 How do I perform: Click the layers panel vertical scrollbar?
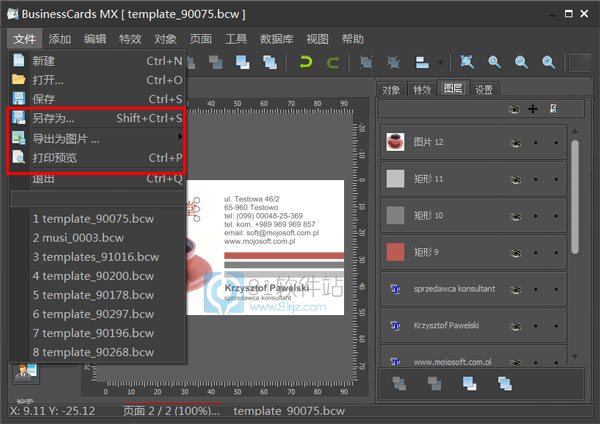(574, 200)
